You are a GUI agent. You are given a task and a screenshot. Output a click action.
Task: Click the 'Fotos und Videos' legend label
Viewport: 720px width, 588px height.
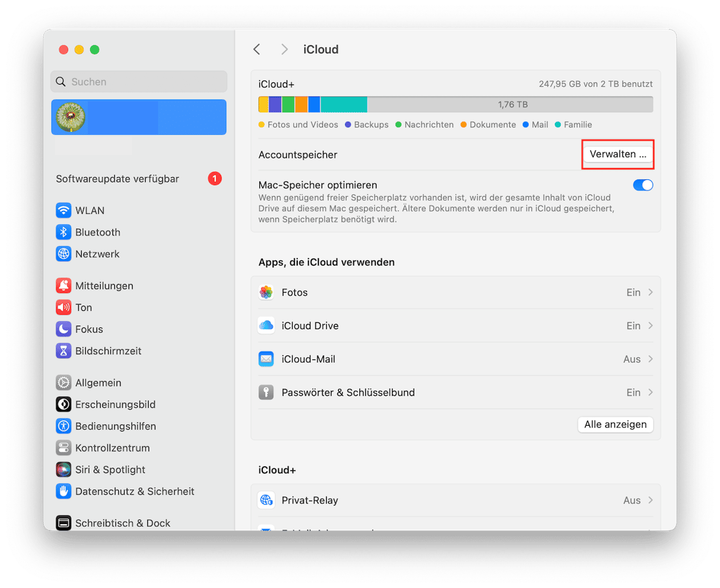pos(303,124)
